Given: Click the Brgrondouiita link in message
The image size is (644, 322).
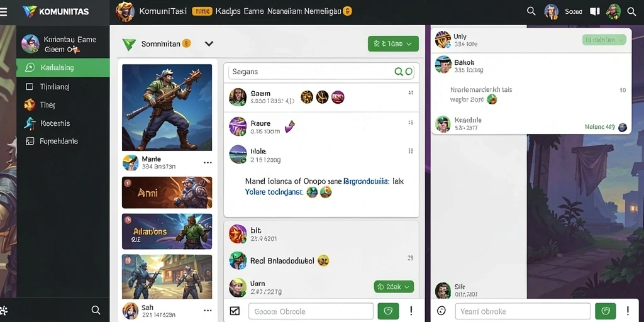Looking at the screenshot, I should (x=366, y=180).
